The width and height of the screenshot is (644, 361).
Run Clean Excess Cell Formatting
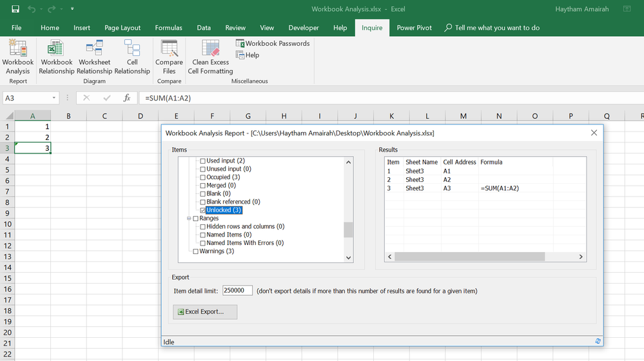click(x=210, y=57)
